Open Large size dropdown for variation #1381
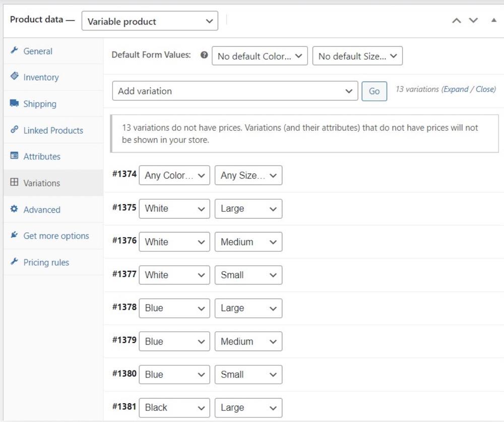This screenshot has width=504, height=422. tap(248, 407)
